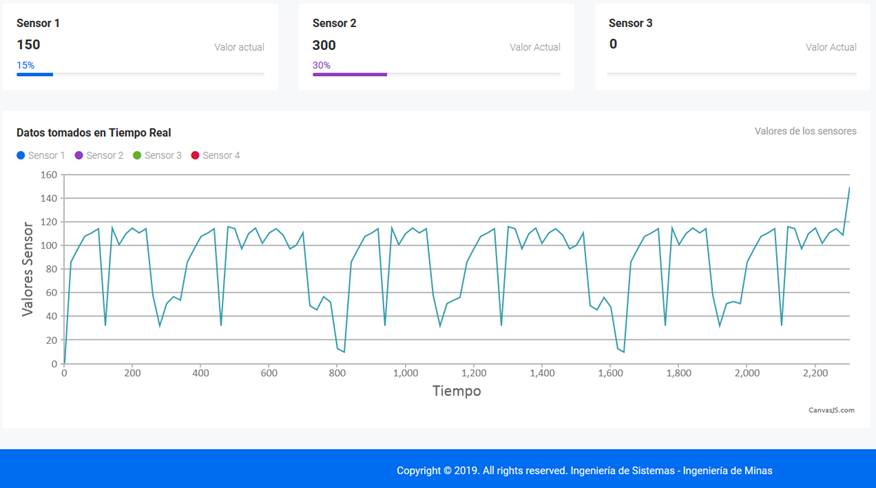
Task: Click the purple Sensor 2 progress bar
Action: (x=349, y=74)
